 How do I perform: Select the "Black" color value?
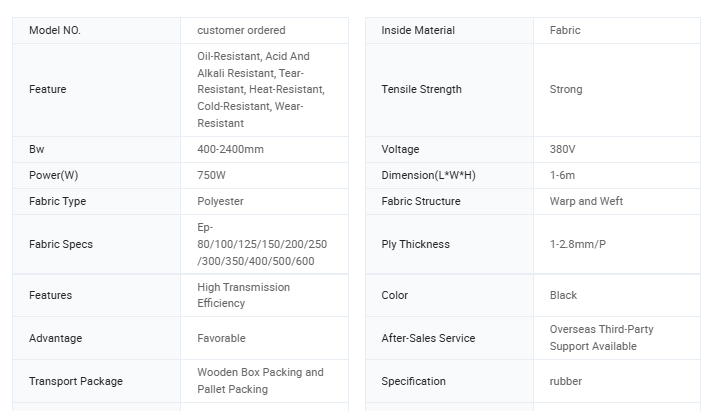[x=563, y=295]
